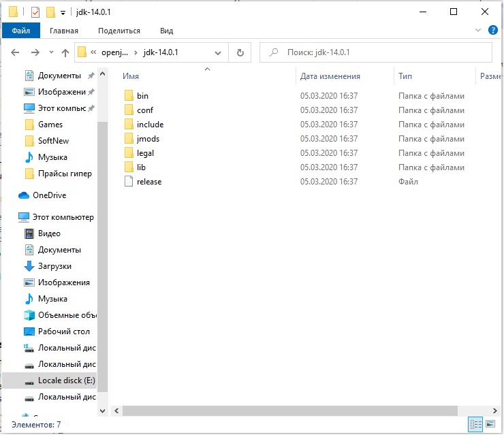Switch to the Вид ribbon tab
This screenshot has height=437, width=504.
coord(166,31)
